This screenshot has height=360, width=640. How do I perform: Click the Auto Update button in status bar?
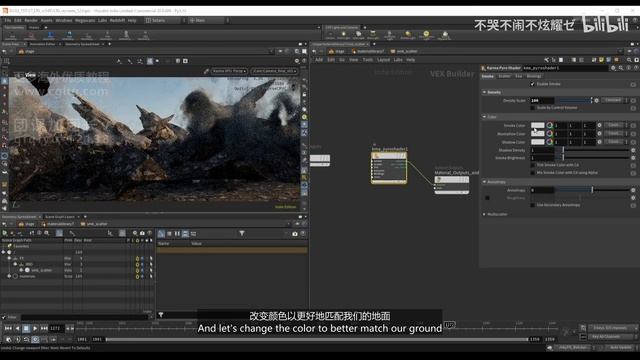(621, 347)
